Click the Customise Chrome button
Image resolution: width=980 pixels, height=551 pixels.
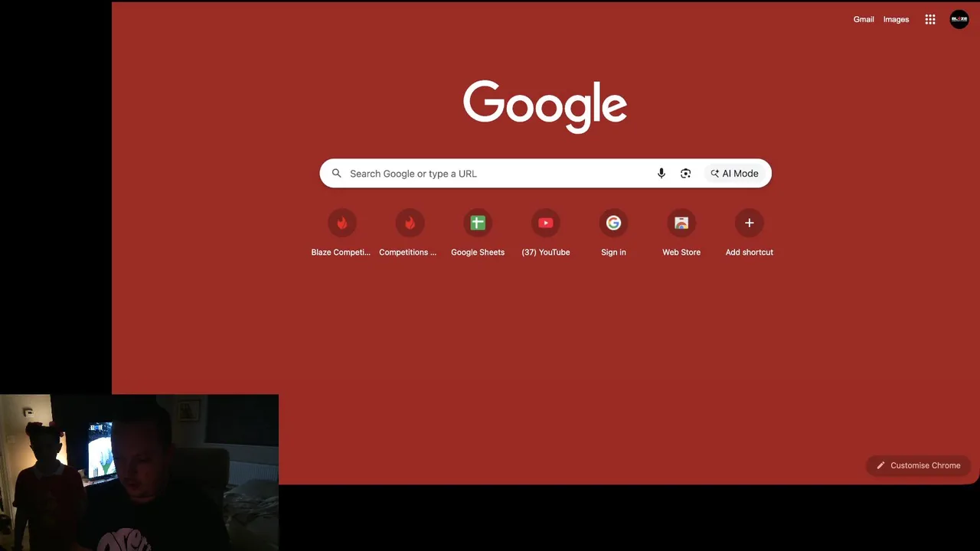click(919, 465)
